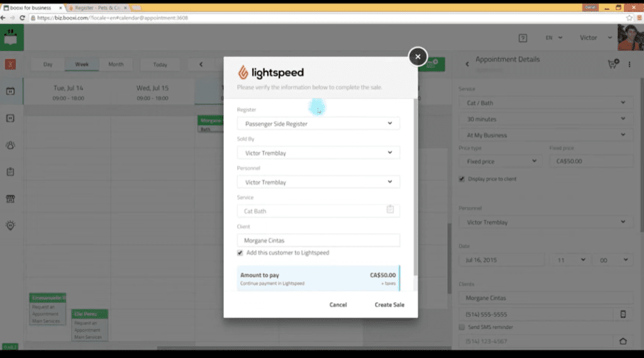Click the mobile phone icon
644x358 pixels.
pyautogui.click(x=623, y=314)
